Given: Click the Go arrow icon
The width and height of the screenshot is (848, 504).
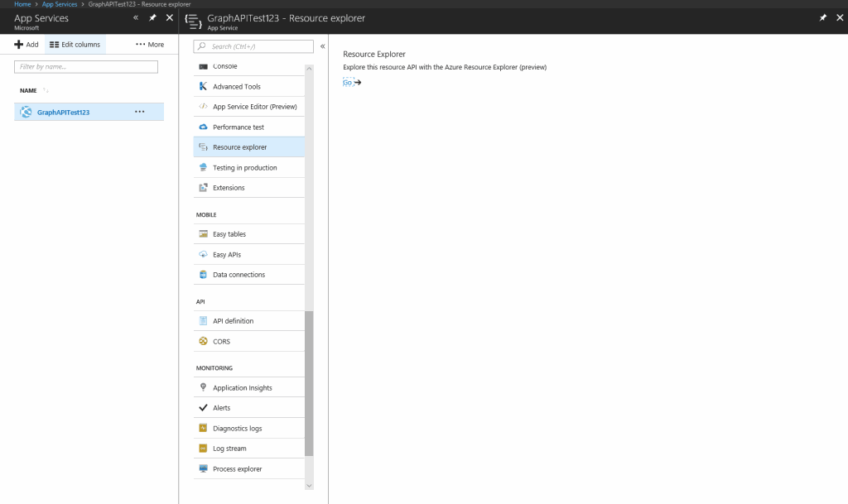Looking at the screenshot, I should 358,83.
